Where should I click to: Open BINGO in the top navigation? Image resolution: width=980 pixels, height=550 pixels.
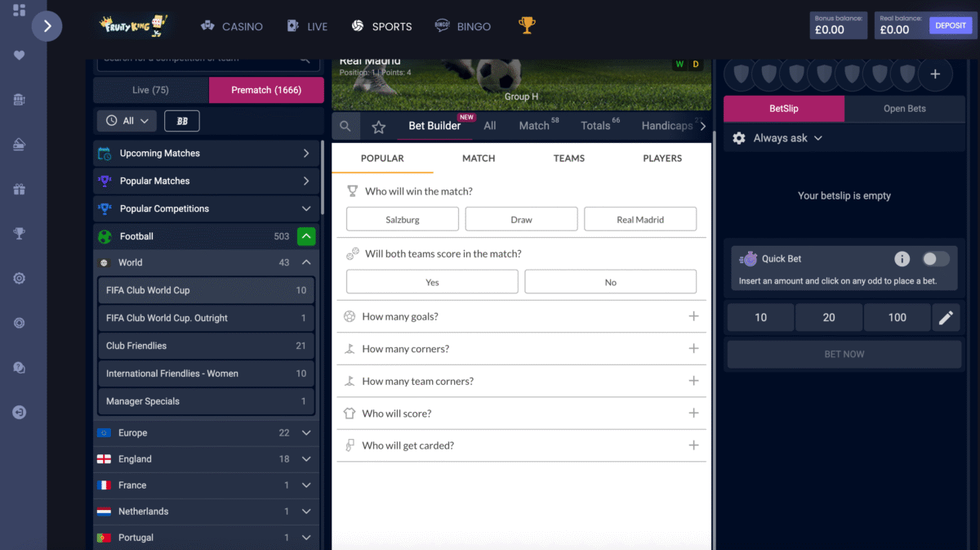463,26
